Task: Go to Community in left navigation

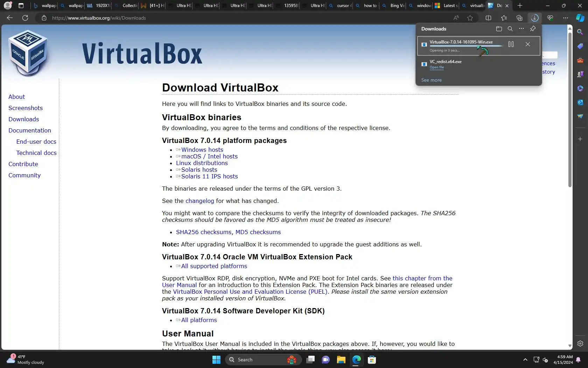Action: 24,175
